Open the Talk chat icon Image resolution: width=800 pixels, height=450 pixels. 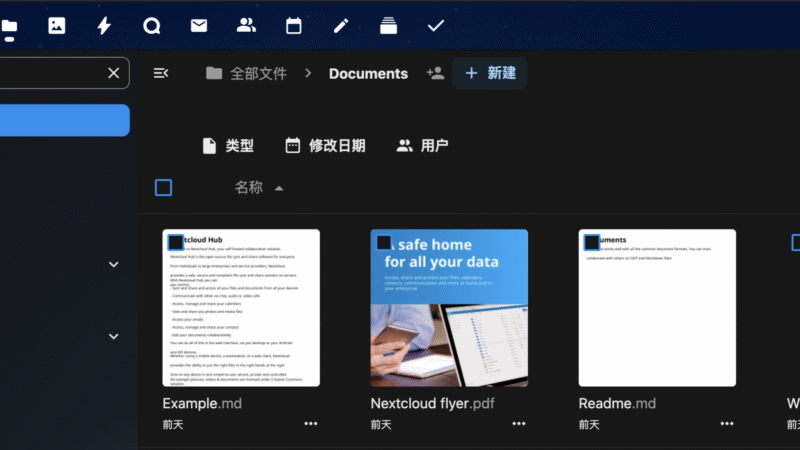(x=152, y=26)
